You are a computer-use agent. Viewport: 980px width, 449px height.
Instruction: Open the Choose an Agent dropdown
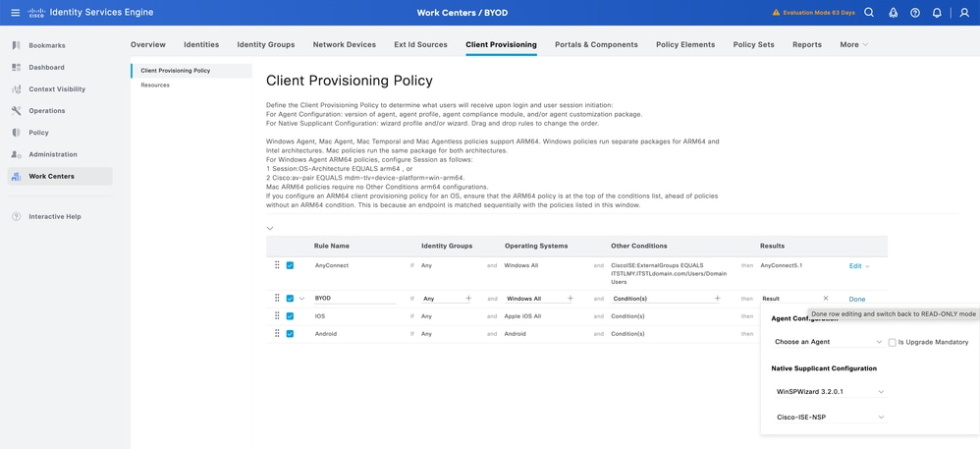coord(828,342)
